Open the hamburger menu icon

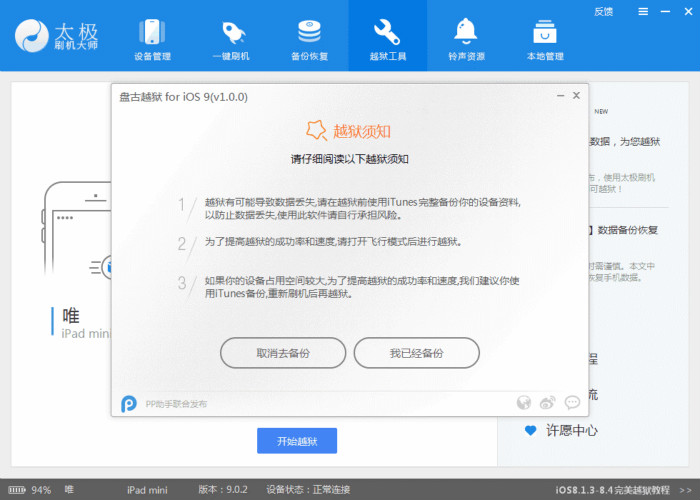click(643, 12)
